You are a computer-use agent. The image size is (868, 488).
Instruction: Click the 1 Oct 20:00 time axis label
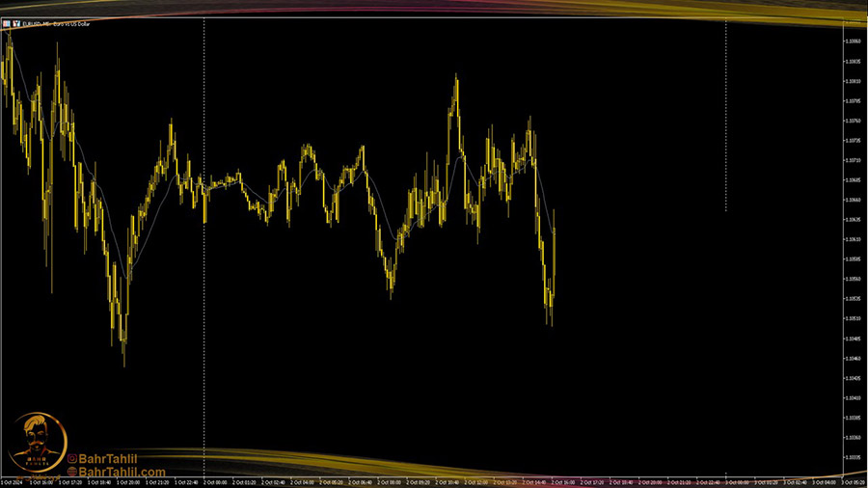tap(128, 480)
